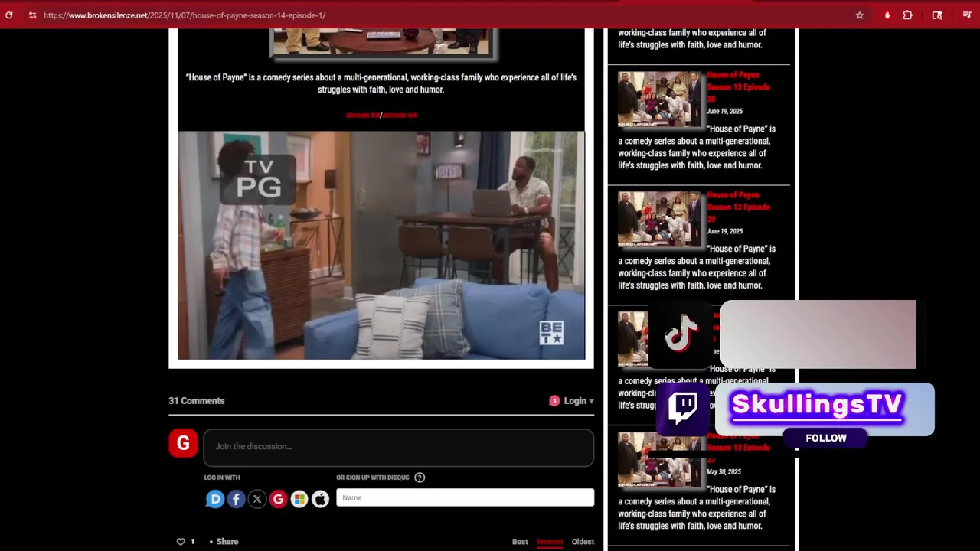The height and width of the screenshot is (551, 980).
Task: Click the heart recommend icon
Action: [x=181, y=542]
